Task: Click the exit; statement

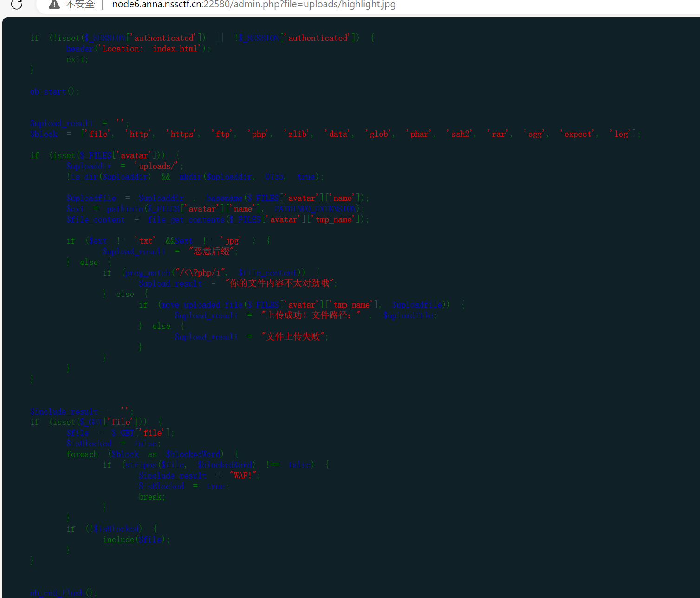Action: click(77, 59)
